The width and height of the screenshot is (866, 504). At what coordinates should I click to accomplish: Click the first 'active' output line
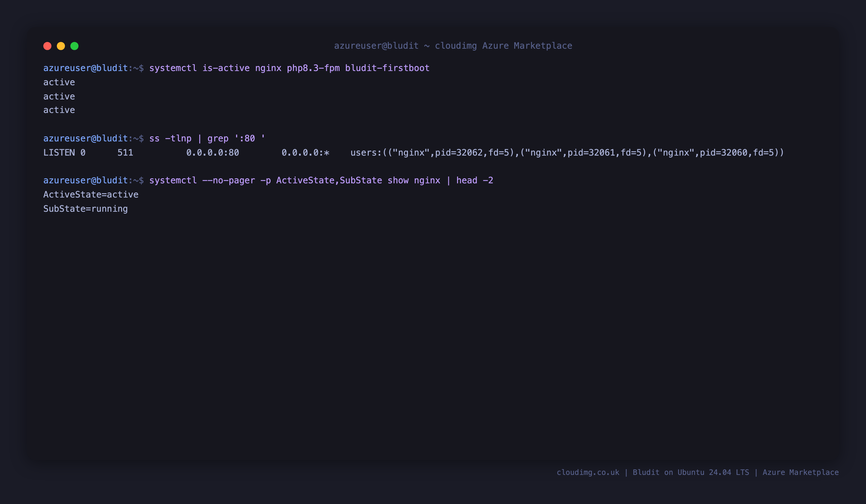[x=59, y=82]
